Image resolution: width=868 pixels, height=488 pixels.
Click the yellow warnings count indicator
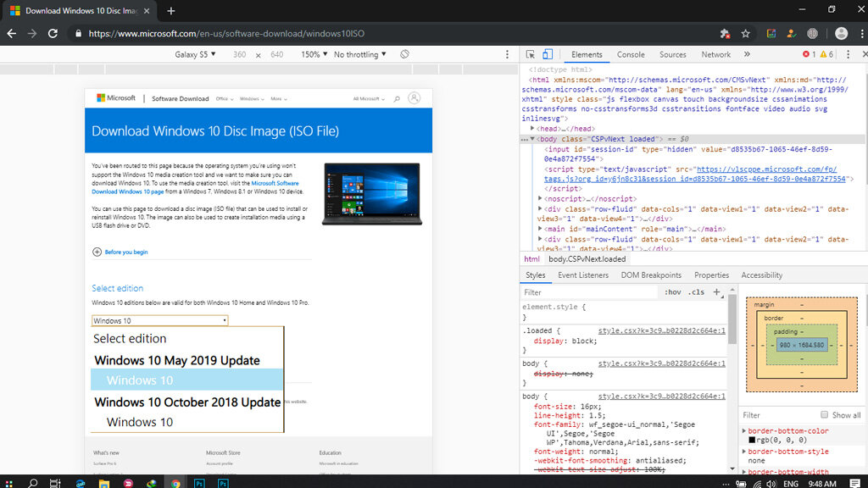[826, 54]
